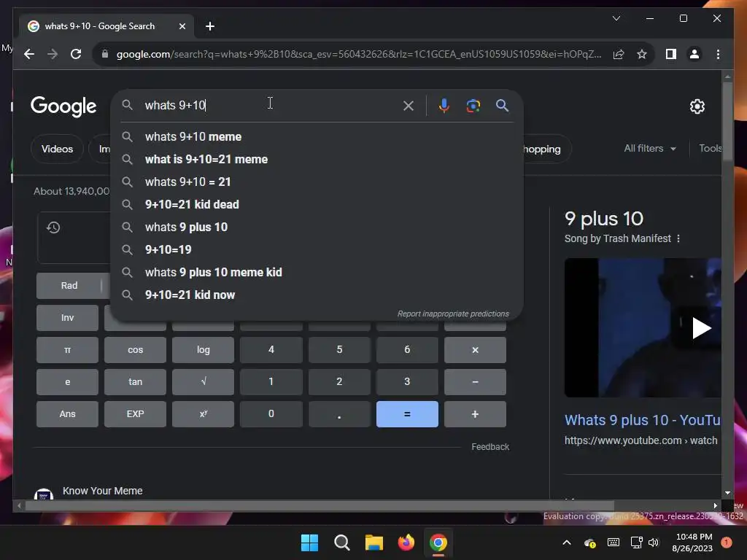Open the share this page icon
Image resolution: width=747 pixels, height=560 pixels.
point(619,54)
